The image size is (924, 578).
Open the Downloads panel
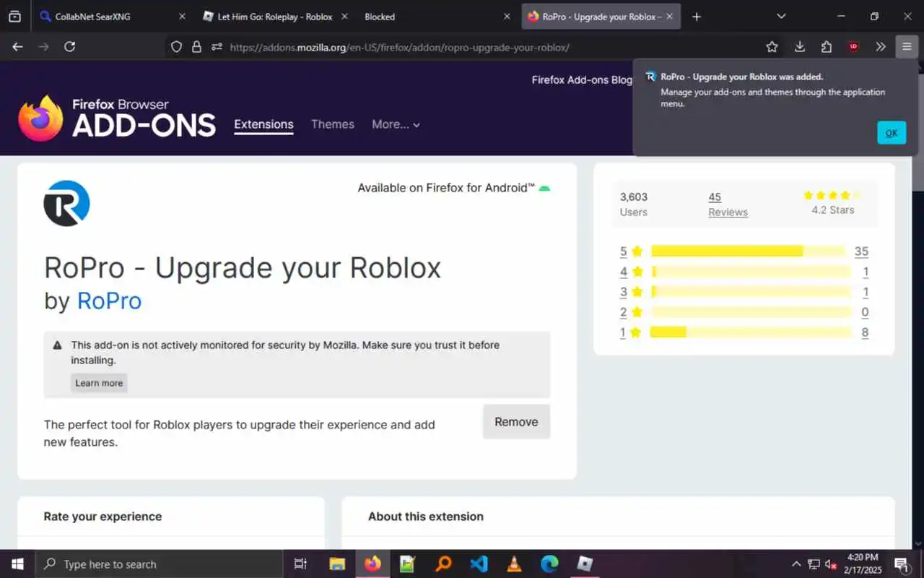(799, 47)
